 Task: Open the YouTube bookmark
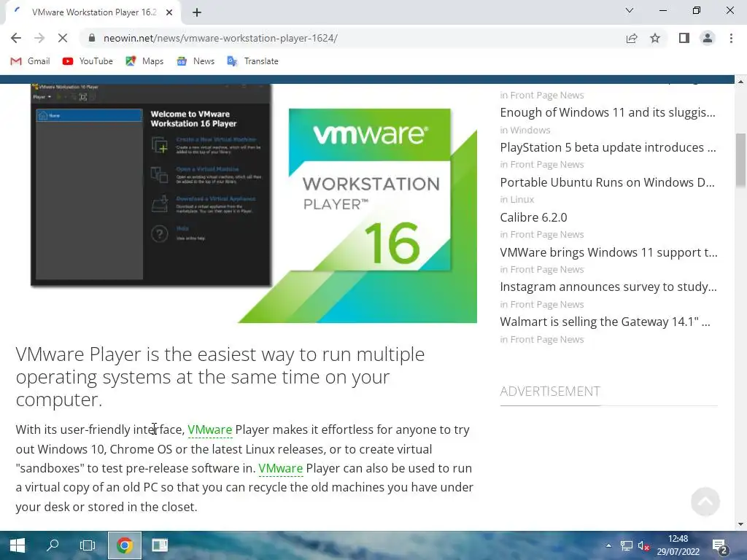click(x=88, y=61)
